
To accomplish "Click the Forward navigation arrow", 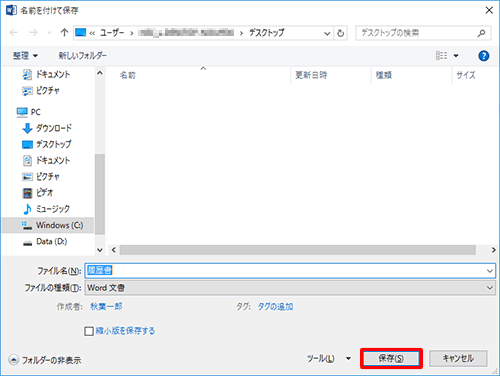I will [33, 33].
